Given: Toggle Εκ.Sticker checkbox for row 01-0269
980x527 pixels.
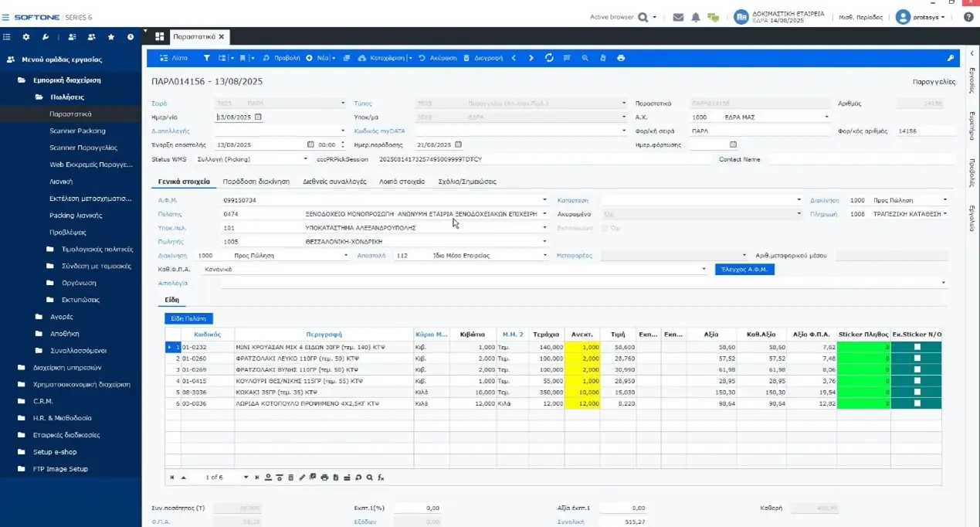Looking at the screenshot, I should point(917,370).
